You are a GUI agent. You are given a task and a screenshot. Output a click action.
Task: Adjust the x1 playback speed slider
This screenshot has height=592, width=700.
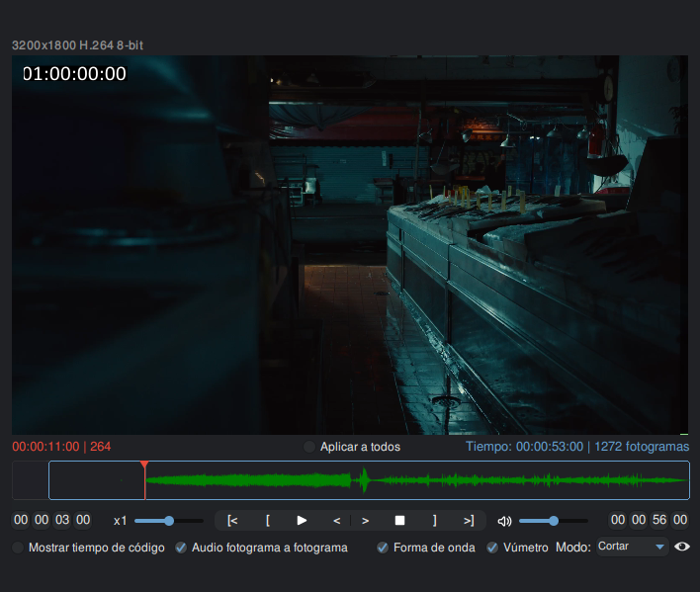pyautogui.click(x=169, y=521)
